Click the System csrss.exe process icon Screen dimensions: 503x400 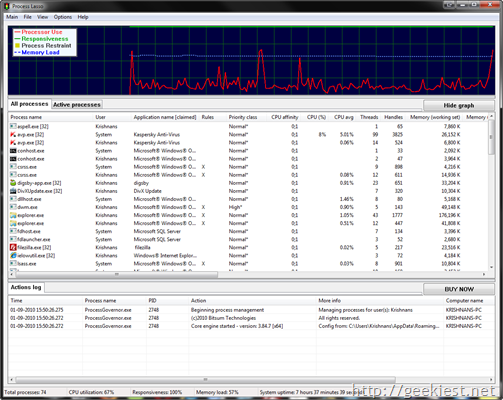point(13,167)
